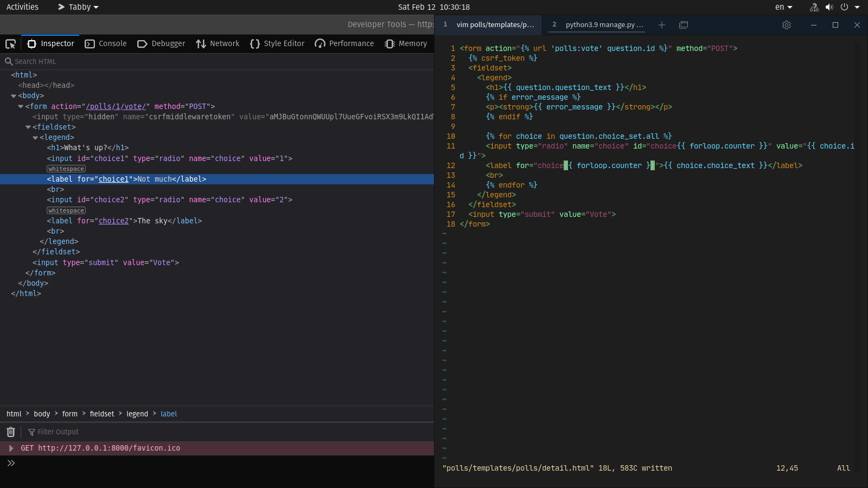Select the input id choice1 node

tap(170, 158)
